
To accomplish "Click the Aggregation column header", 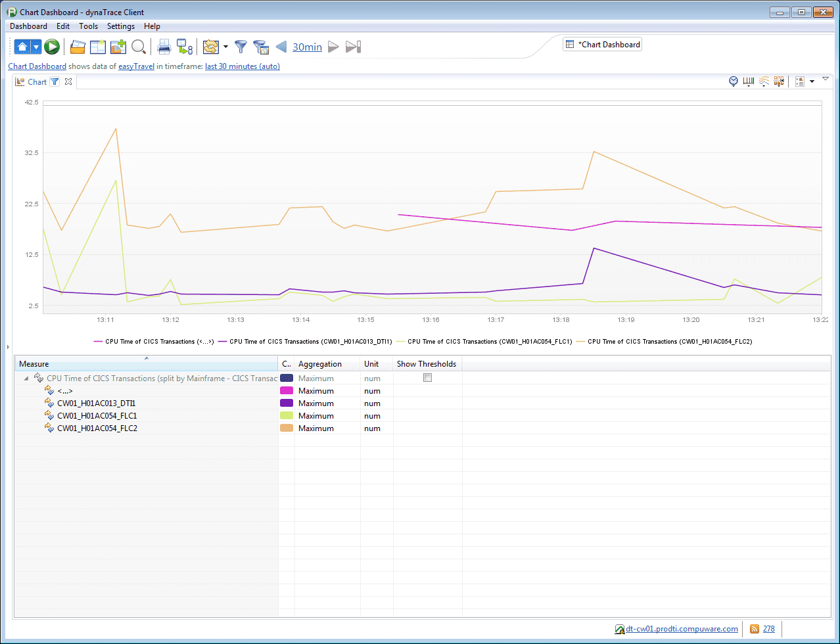I will point(327,364).
